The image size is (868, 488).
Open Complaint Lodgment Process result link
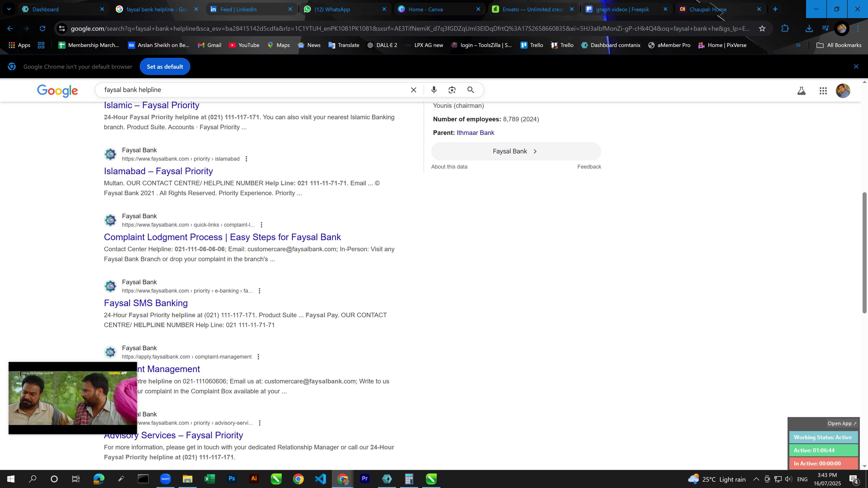pos(222,237)
